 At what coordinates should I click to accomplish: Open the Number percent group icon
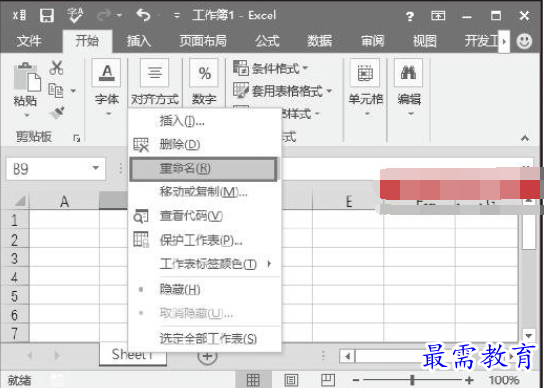pos(204,73)
